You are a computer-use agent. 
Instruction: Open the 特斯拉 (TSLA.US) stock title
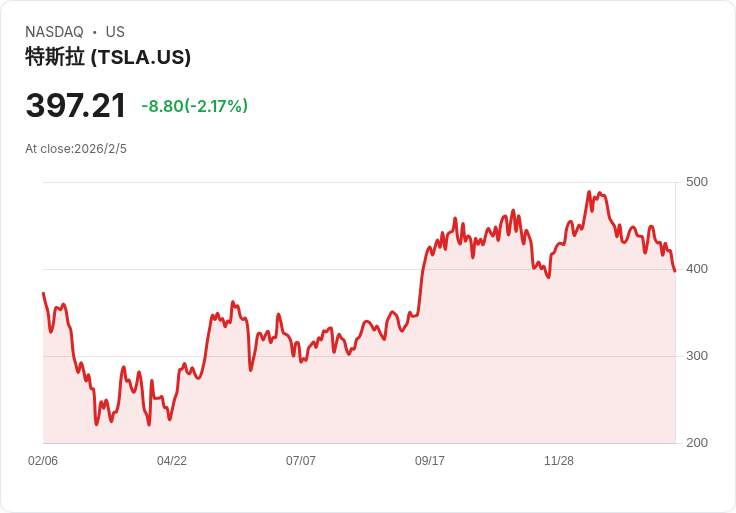tap(108, 57)
